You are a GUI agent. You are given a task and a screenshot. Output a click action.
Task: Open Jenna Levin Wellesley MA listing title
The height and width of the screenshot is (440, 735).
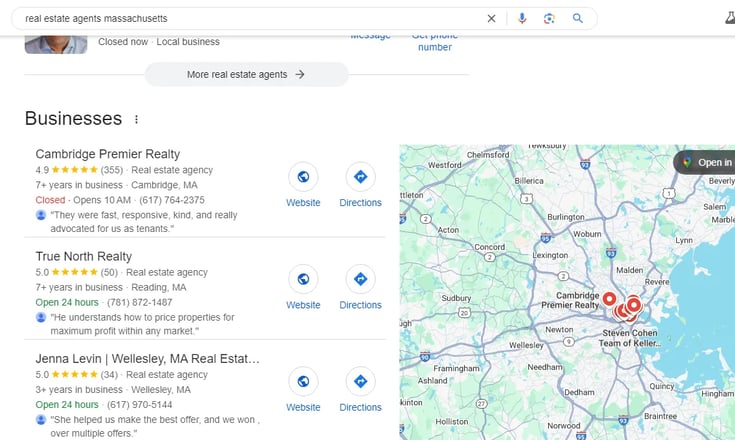coord(148,358)
